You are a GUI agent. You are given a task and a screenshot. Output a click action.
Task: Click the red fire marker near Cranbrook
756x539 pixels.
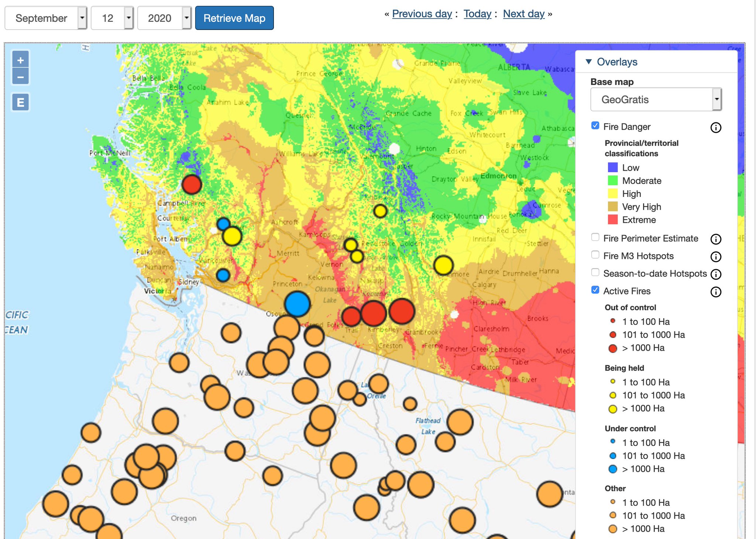402,311
